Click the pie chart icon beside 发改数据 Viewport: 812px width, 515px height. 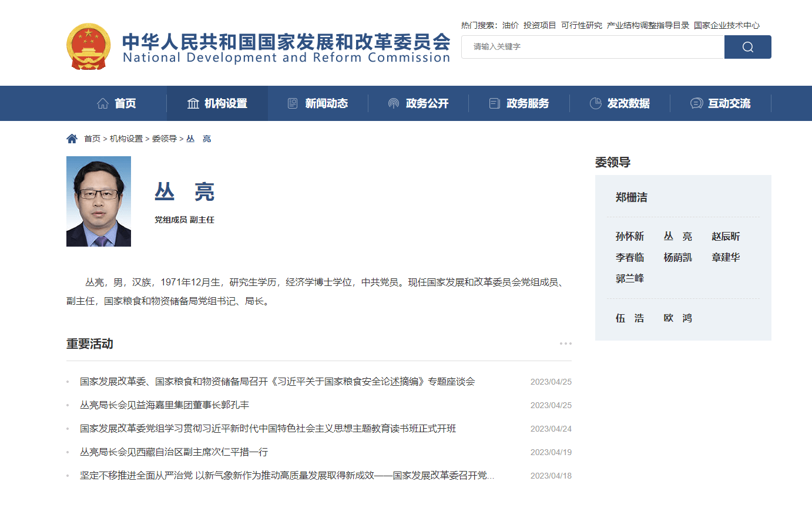tap(595, 103)
